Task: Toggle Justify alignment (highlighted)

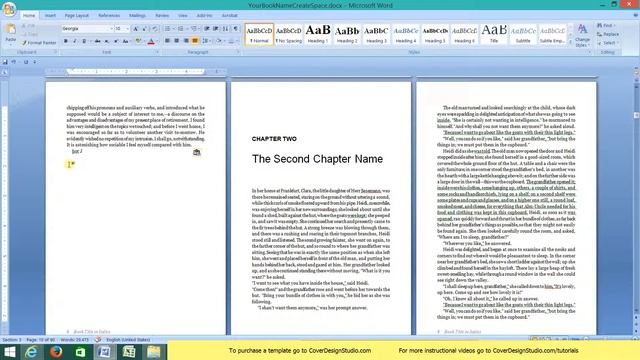Action: click(195, 41)
